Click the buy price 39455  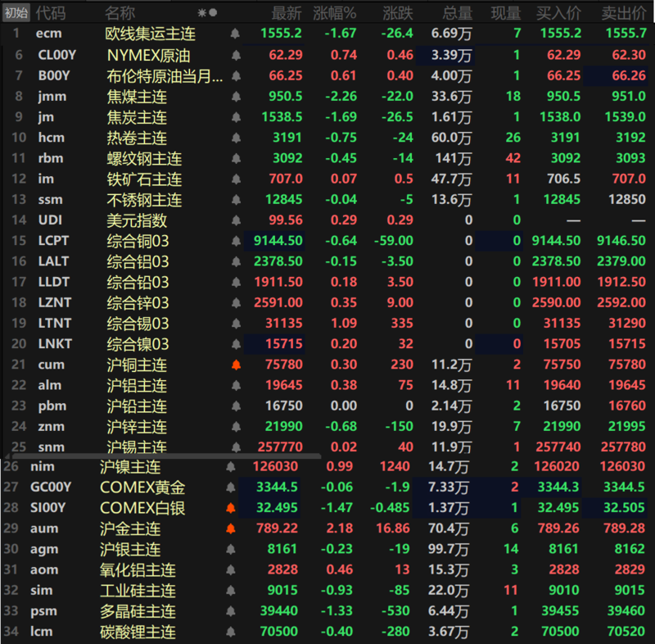(x=560, y=611)
